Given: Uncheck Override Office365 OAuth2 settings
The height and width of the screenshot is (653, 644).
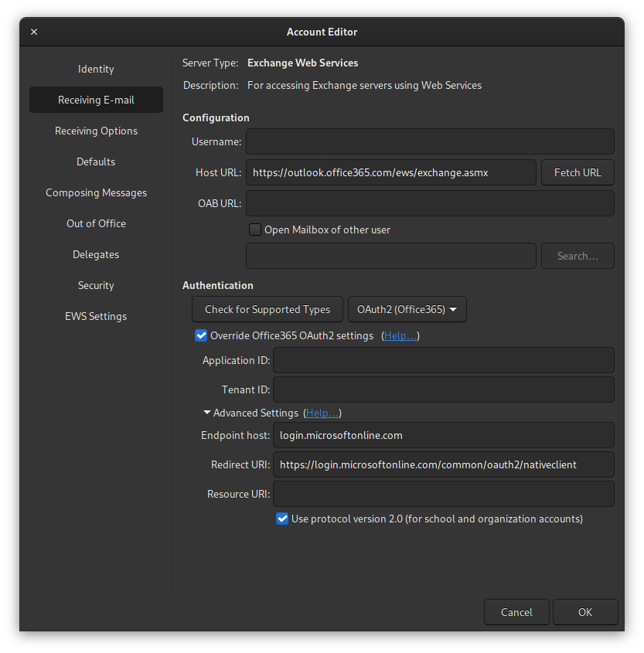Looking at the screenshot, I should click(201, 335).
